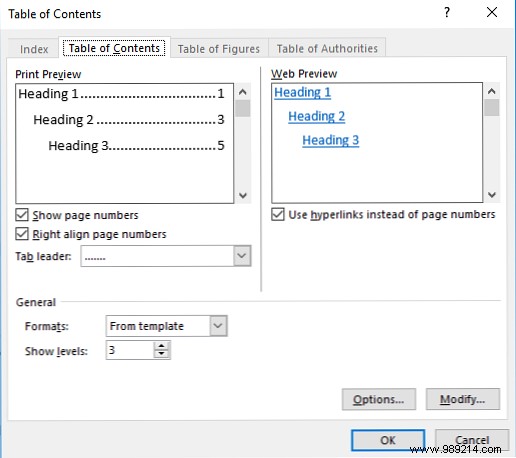516x458 pixels.
Task: Select the Heading 3 line in Print Preview
Action: tap(136, 146)
